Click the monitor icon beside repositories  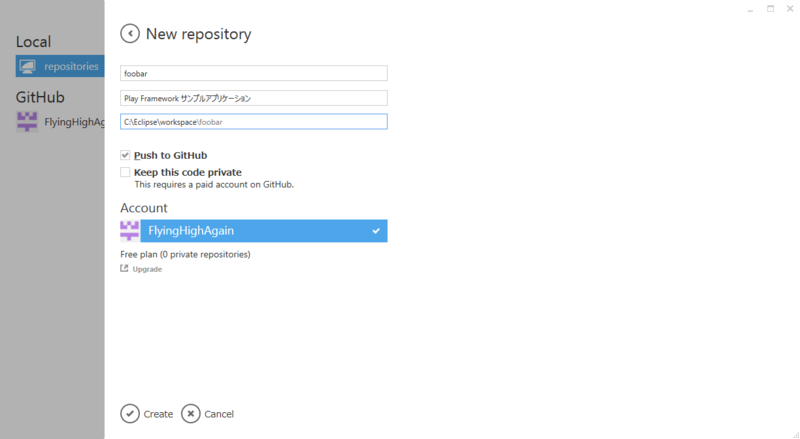pyautogui.click(x=27, y=66)
